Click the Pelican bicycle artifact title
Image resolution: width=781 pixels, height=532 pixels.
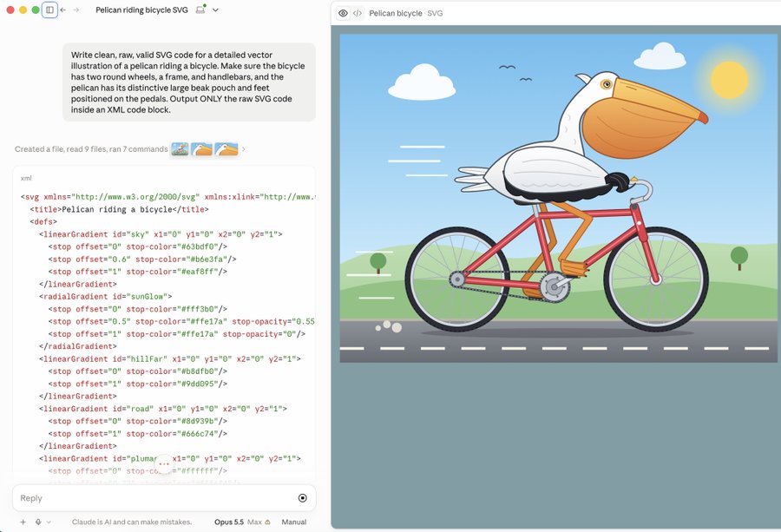[x=396, y=13]
